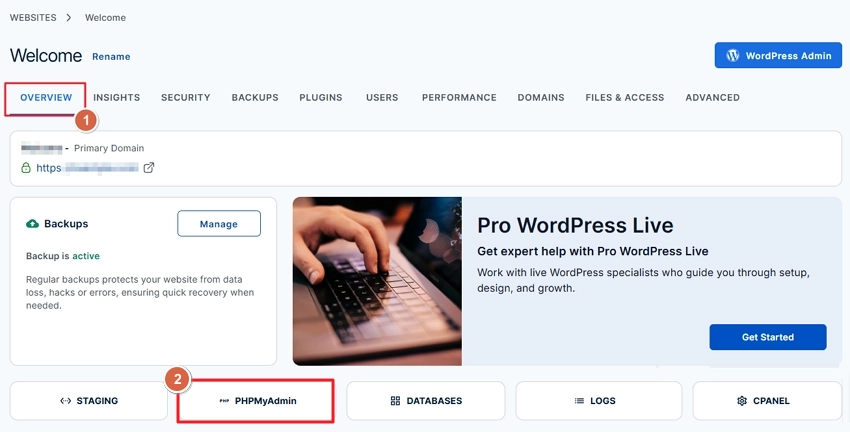Image resolution: width=850 pixels, height=432 pixels.
Task: Click the WordPress logo icon in Admin button
Action: [732, 55]
